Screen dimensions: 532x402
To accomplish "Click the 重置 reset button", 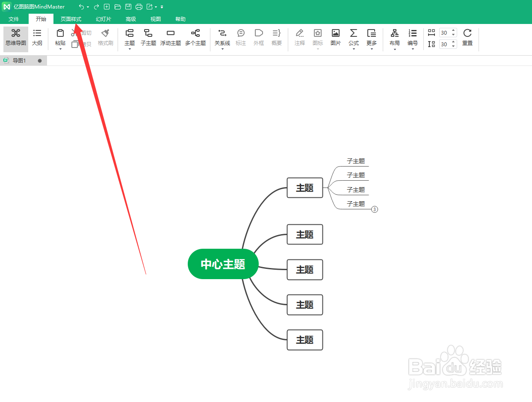I will click(467, 38).
